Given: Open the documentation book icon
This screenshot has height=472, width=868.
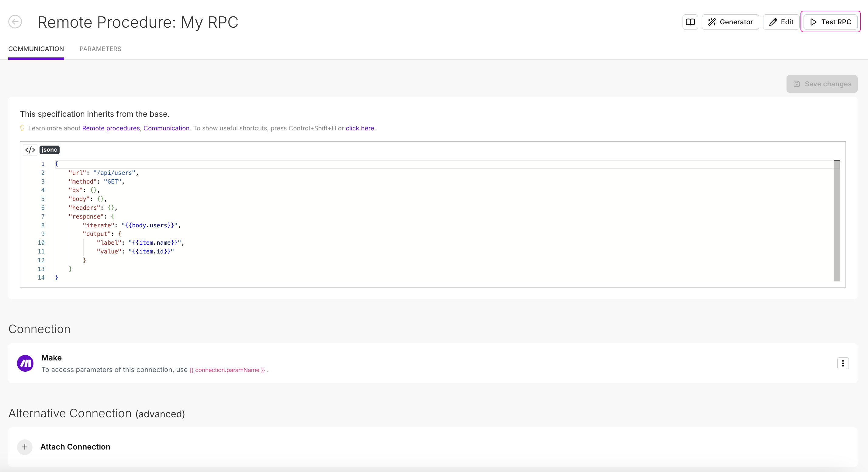Looking at the screenshot, I should pos(690,22).
